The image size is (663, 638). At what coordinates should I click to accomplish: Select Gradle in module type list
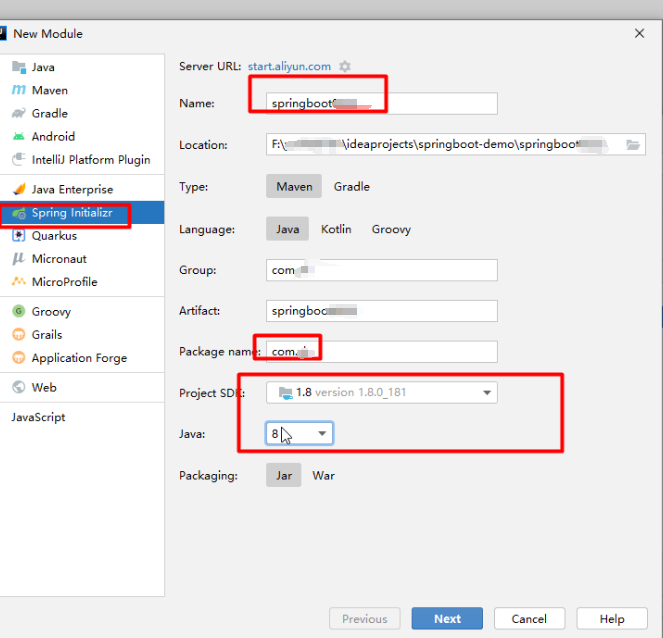click(x=82, y=113)
